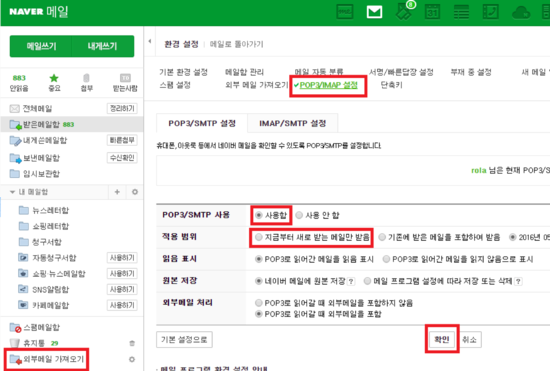Select POP3로 읽어간 메일을 읽음 표시

click(259, 259)
